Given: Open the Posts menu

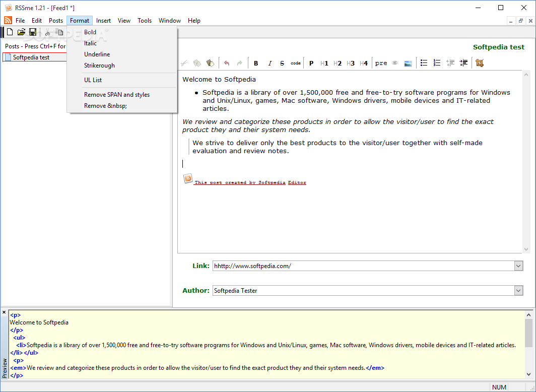Looking at the screenshot, I should click(56, 21).
